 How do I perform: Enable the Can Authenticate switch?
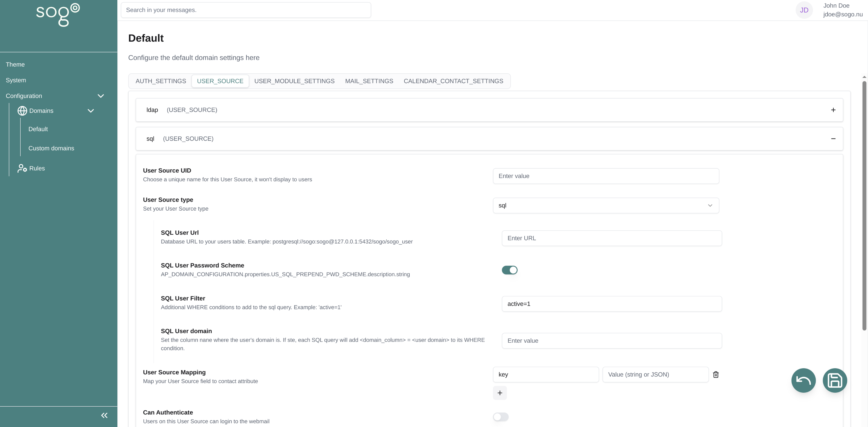(501, 417)
